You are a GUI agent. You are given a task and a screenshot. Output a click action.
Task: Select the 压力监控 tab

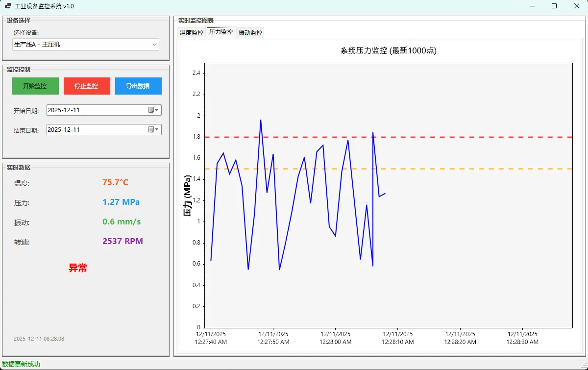tap(220, 32)
